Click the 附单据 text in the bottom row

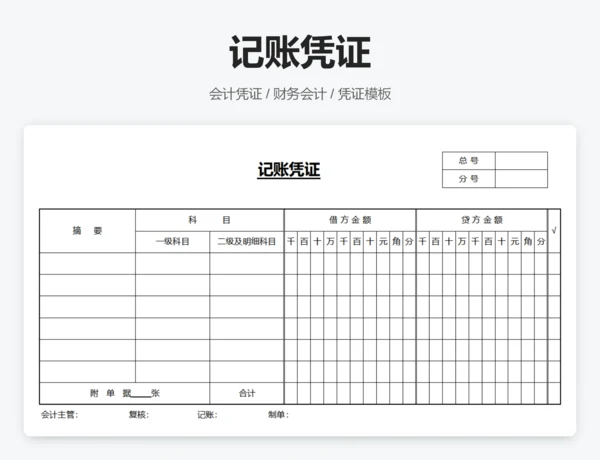point(110,393)
